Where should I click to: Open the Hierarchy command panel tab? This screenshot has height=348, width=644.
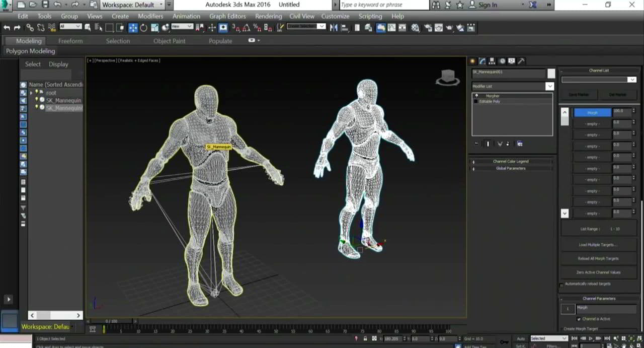pos(492,61)
